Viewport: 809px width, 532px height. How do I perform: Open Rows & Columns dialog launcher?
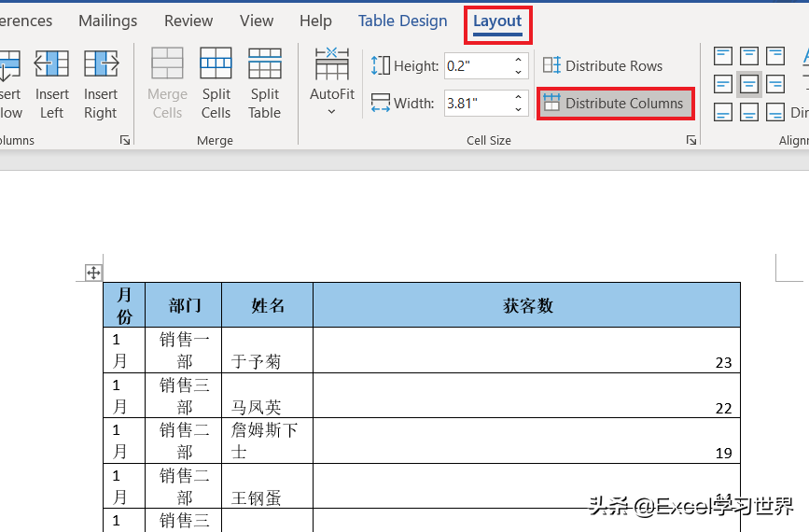tap(125, 140)
